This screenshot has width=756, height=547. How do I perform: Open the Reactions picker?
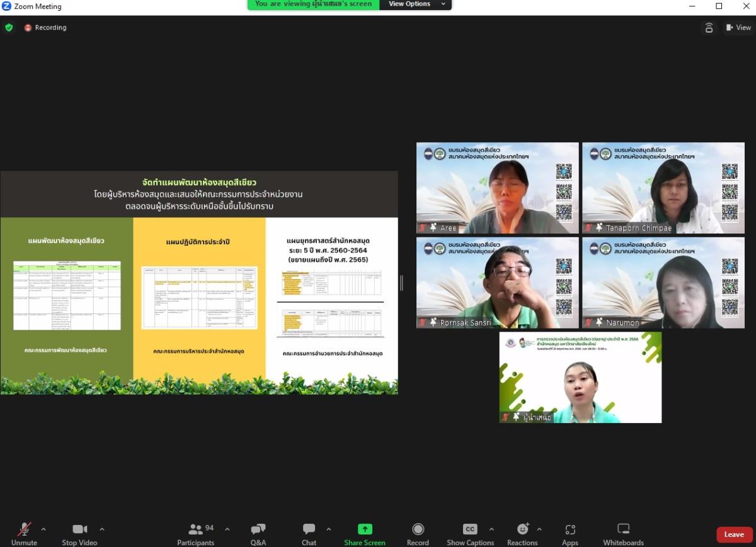click(x=522, y=534)
